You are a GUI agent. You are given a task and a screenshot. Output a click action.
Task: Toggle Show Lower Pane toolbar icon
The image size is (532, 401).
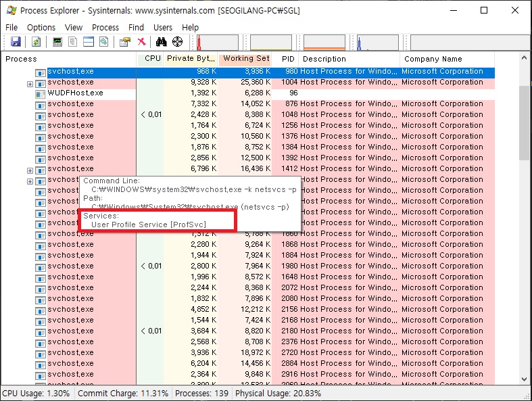point(89,42)
